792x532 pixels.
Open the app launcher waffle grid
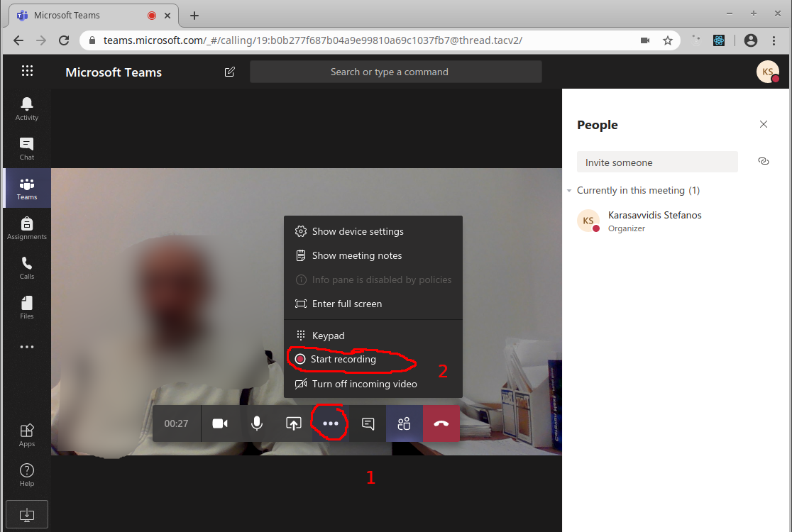27,71
